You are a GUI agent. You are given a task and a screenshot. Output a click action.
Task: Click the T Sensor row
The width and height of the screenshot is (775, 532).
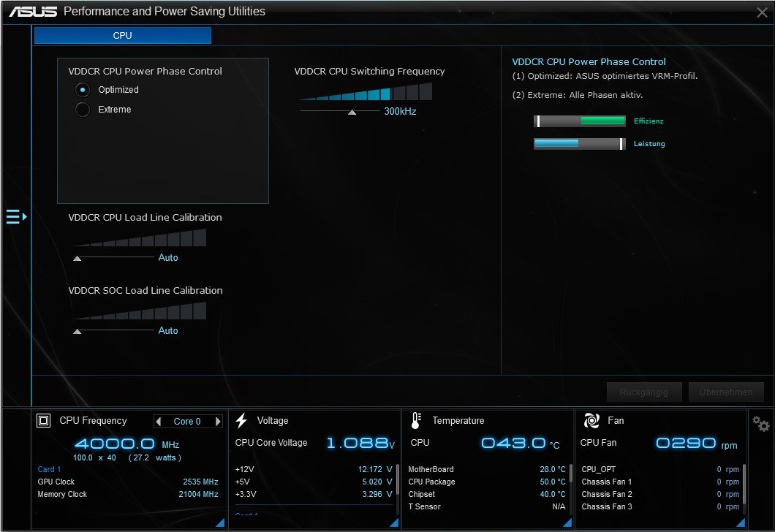point(487,506)
